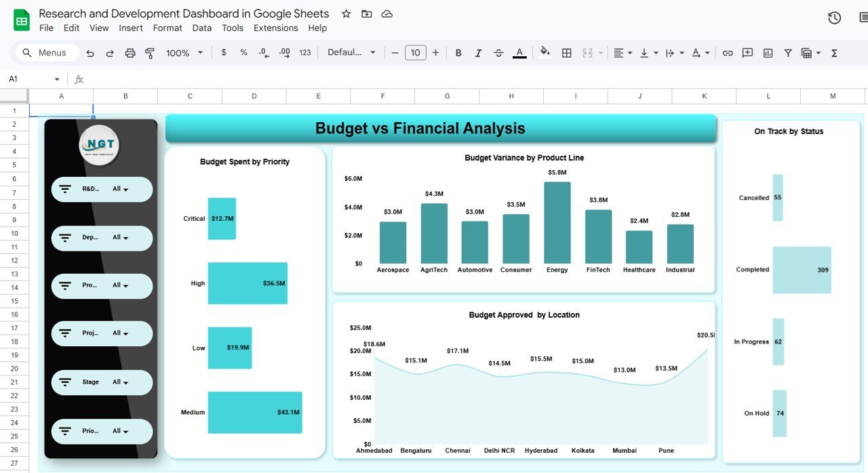Screen dimensions: 868x473
Task: Click the version history icon
Action: click(834, 18)
